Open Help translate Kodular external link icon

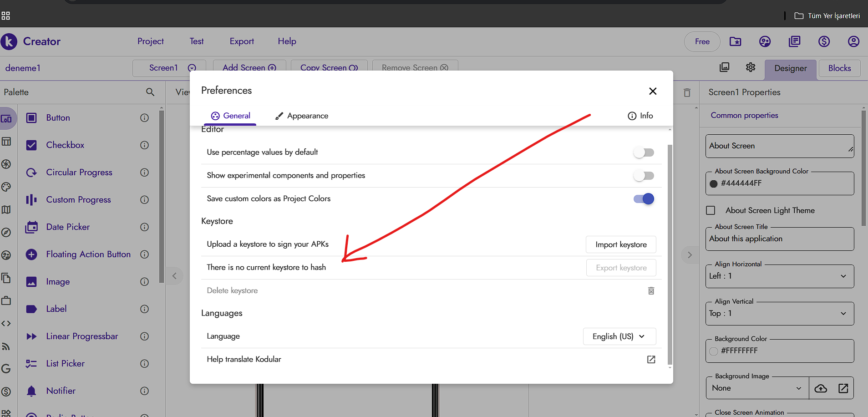pos(651,360)
